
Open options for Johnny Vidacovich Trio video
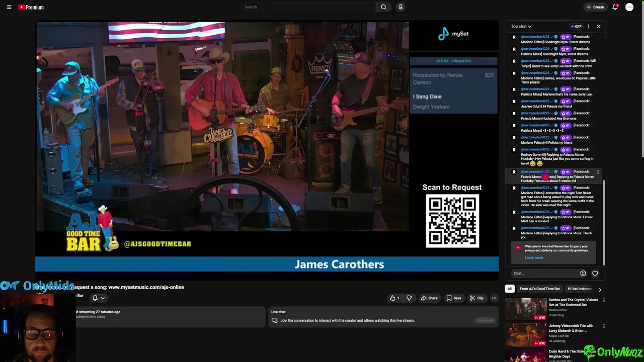(604, 326)
